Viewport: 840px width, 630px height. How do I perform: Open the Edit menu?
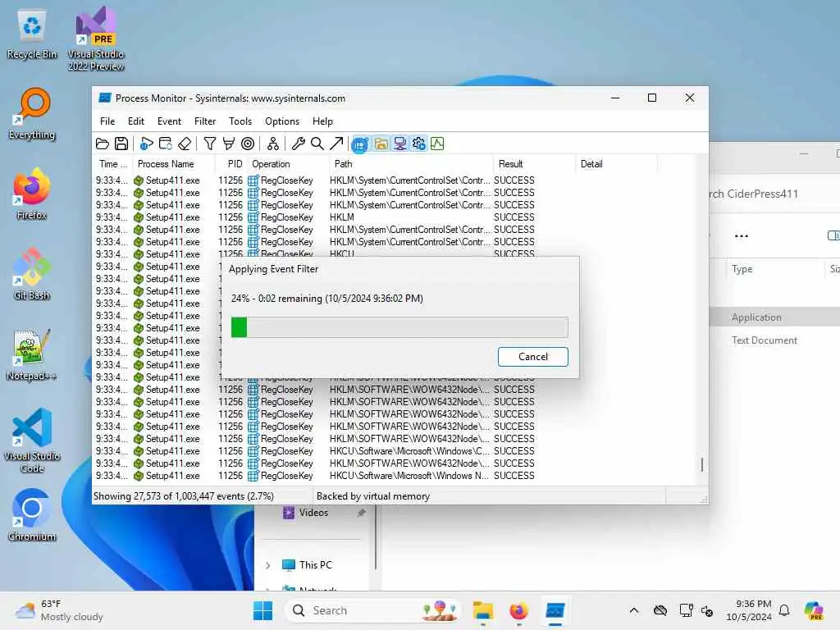pos(136,121)
